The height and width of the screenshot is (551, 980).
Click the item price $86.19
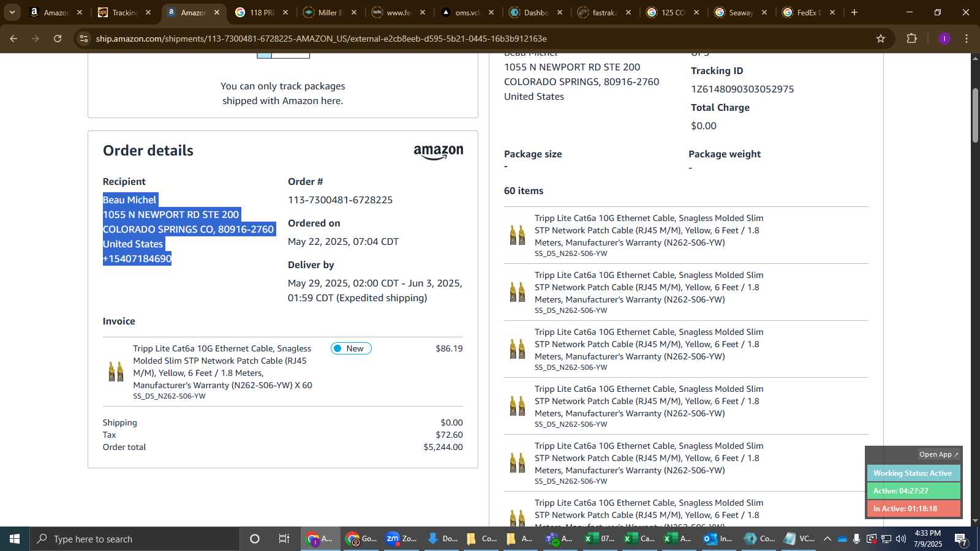tap(449, 348)
